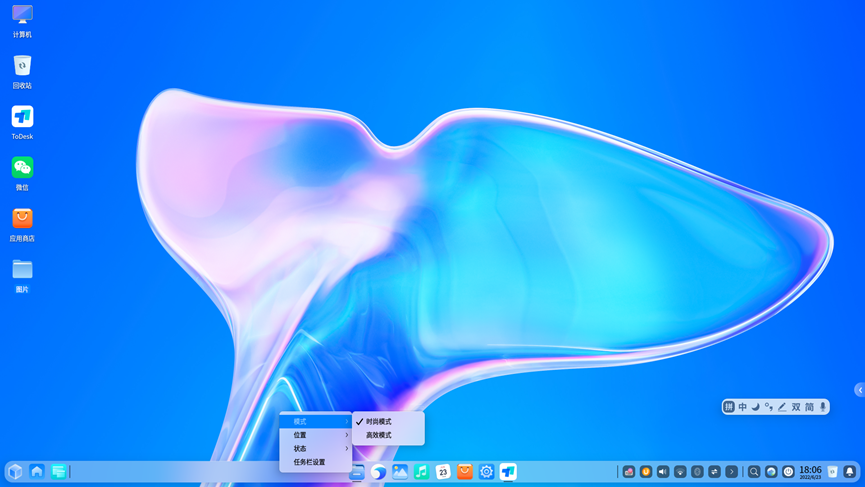Switch to ToDesk in the dock
The image size is (865, 487).
508,472
